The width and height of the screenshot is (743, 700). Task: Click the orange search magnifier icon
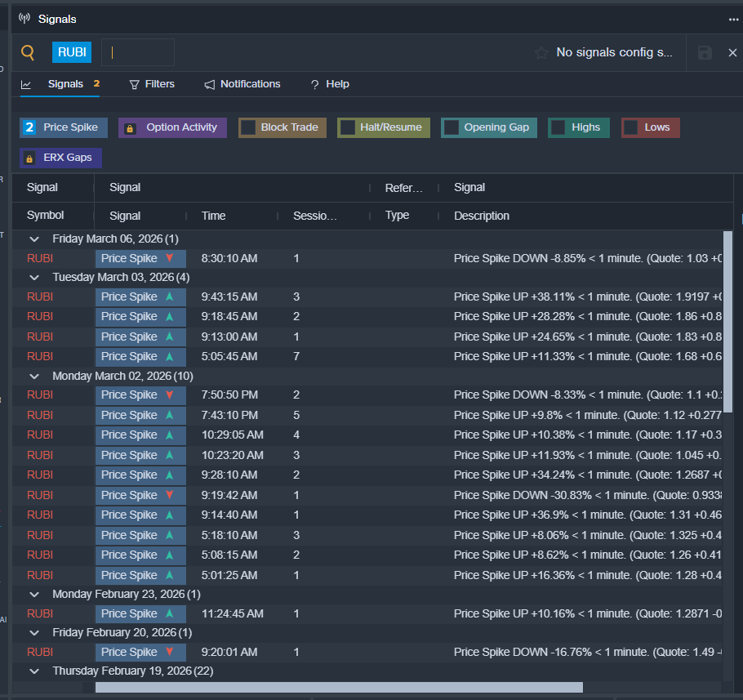click(28, 53)
